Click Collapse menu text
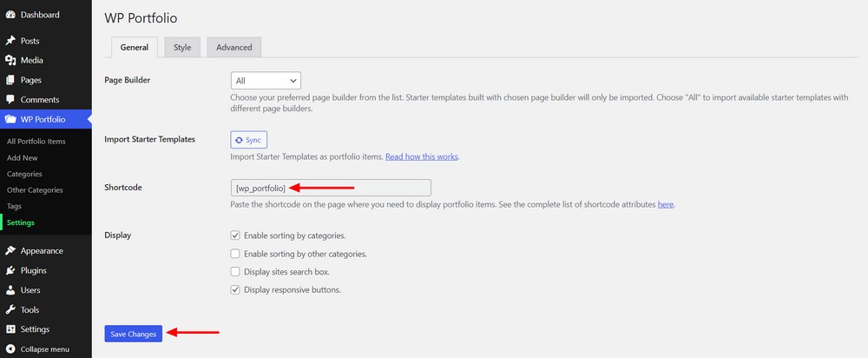This screenshot has height=358, width=868. (45, 349)
